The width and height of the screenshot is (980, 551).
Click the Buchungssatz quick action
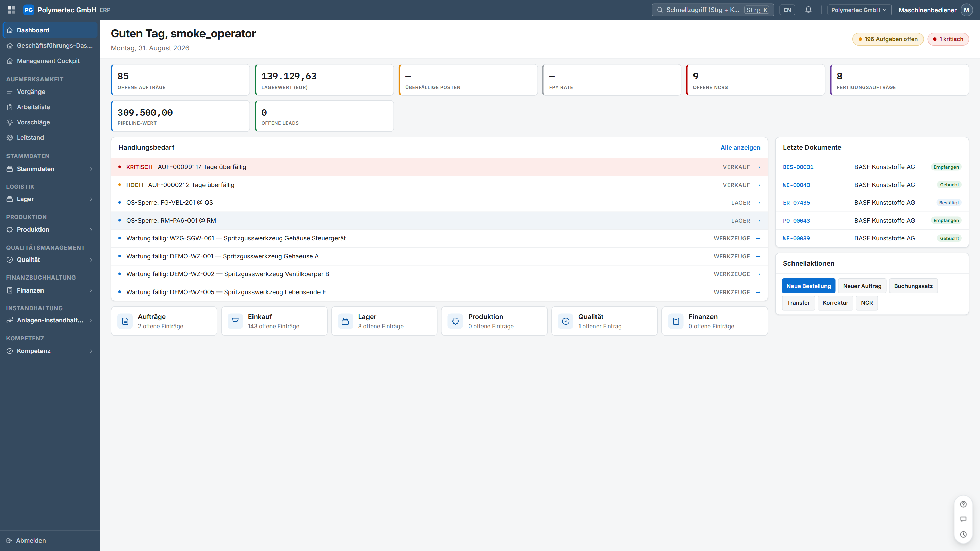coord(913,286)
